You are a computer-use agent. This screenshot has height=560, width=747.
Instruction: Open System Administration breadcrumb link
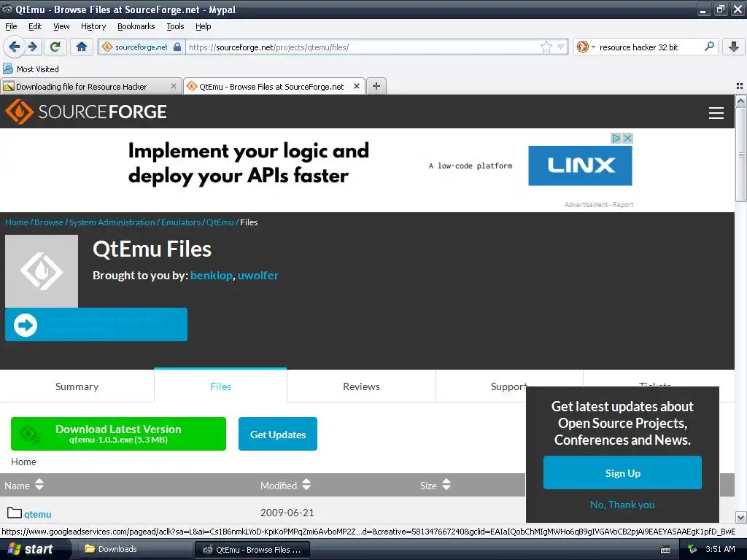(112, 222)
